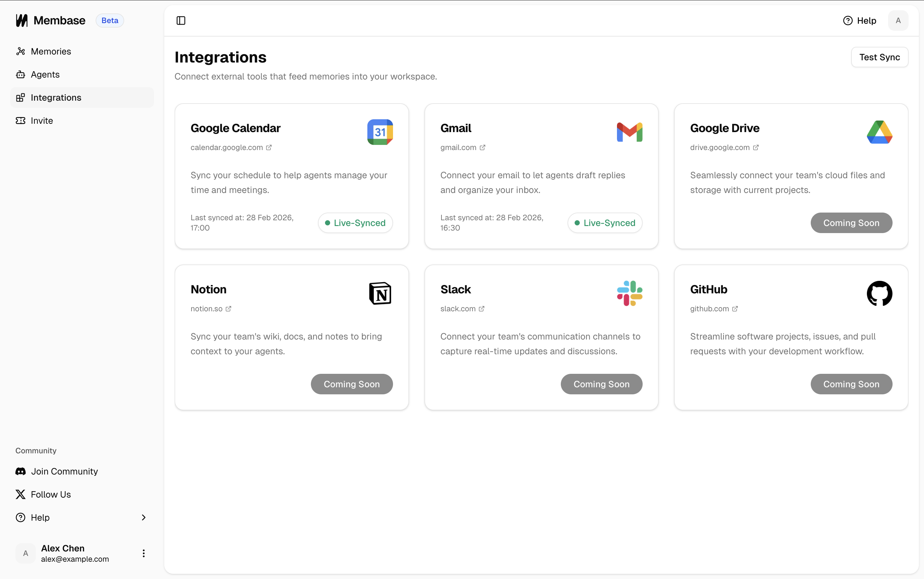
Task: Click the Agents icon in the sidebar
Action: pyautogui.click(x=21, y=74)
